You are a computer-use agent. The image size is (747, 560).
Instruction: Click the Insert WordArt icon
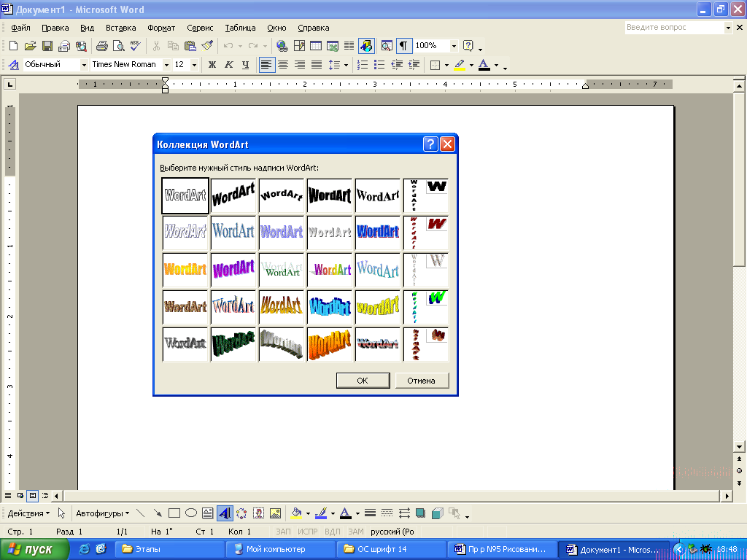pos(225,513)
